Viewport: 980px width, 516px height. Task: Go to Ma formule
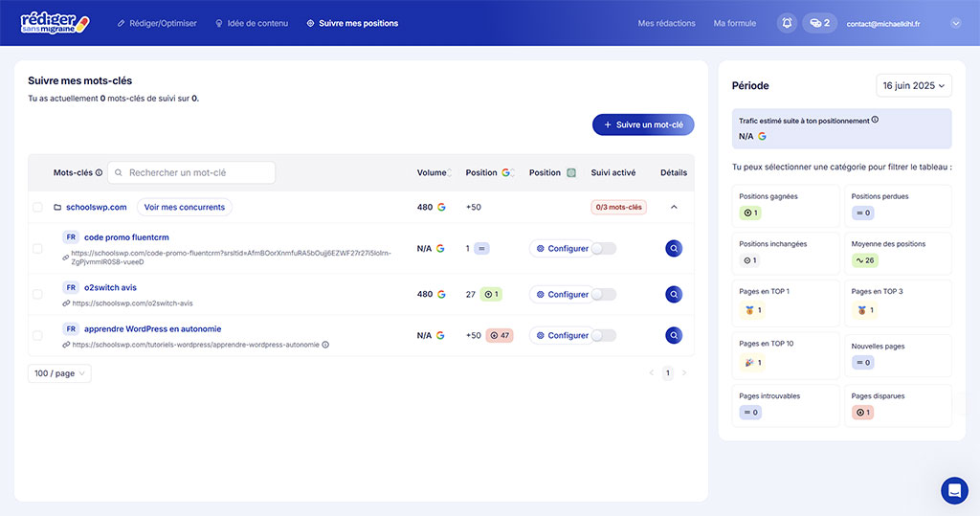734,23
